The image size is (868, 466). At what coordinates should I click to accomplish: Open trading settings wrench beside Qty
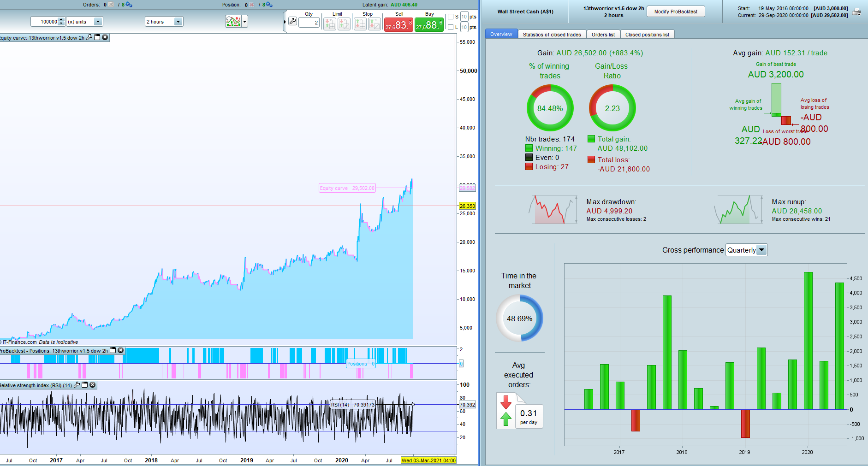pyautogui.click(x=292, y=21)
